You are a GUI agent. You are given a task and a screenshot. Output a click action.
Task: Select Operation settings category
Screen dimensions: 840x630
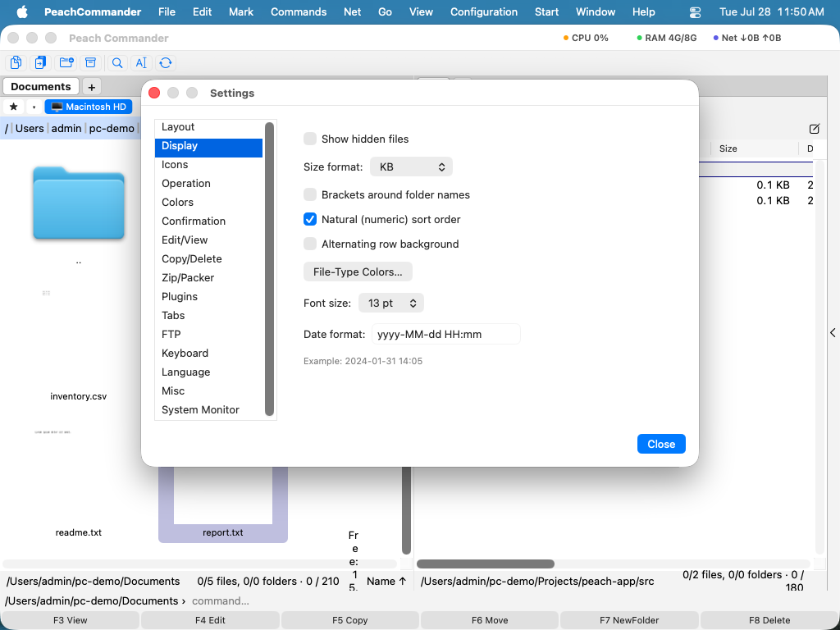209,183
